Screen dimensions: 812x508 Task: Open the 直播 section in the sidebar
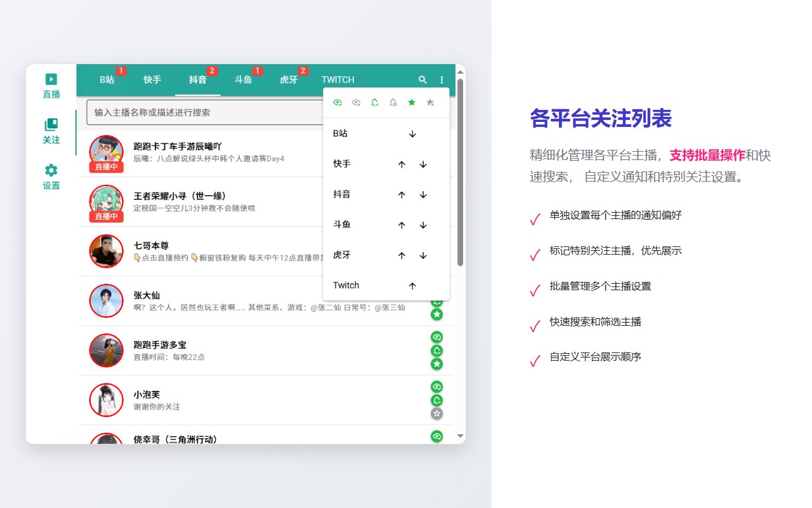(x=51, y=86)
